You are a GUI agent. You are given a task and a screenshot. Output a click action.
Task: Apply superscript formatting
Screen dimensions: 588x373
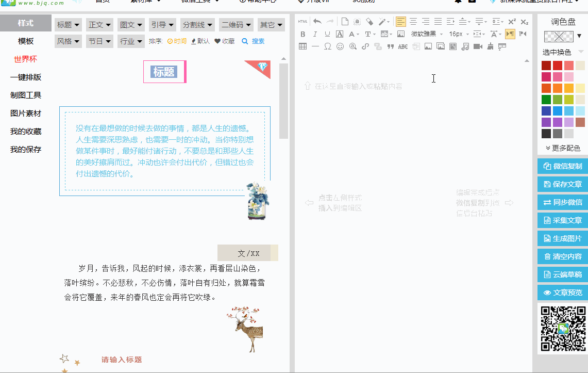click(512, 21)
